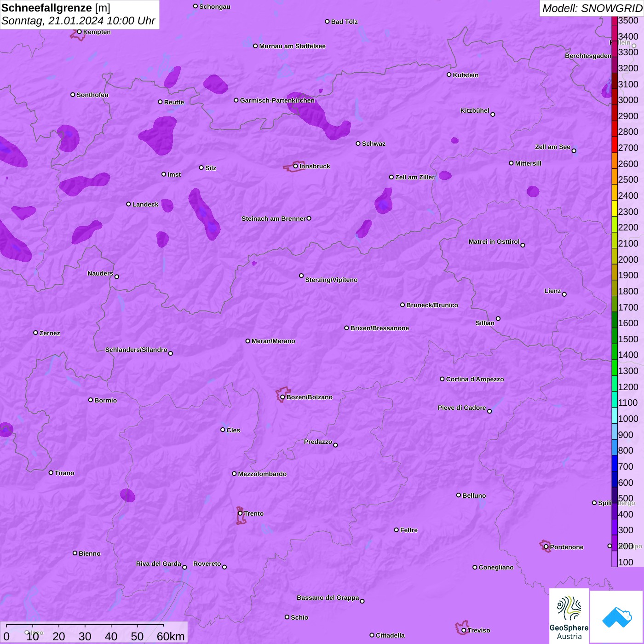Viewport: 644px width, 644px height.
Task: Click the Trento city marker
Action: click(x=240, y=513)
